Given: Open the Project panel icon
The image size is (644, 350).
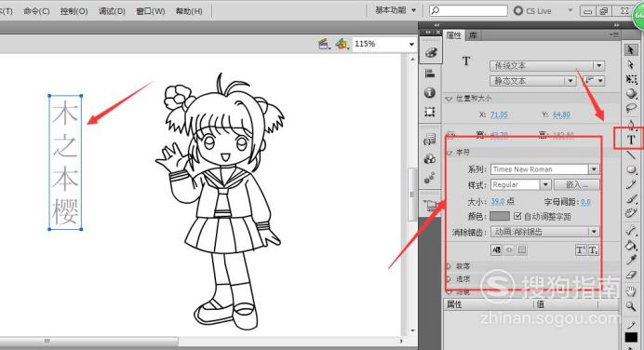Looking at the screenshot, I should coord(430,205).
